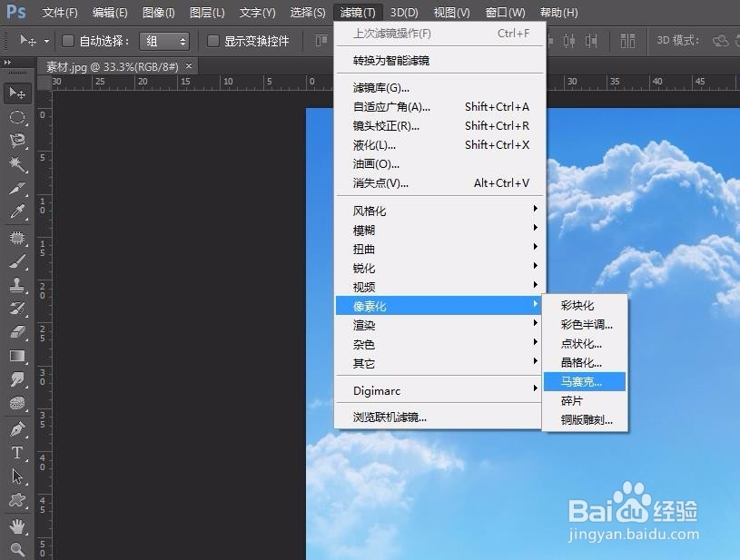Select the Pen tool
The height and width of the screenshot is (560, 740).
pyautogui.click(x=17, y=428)
